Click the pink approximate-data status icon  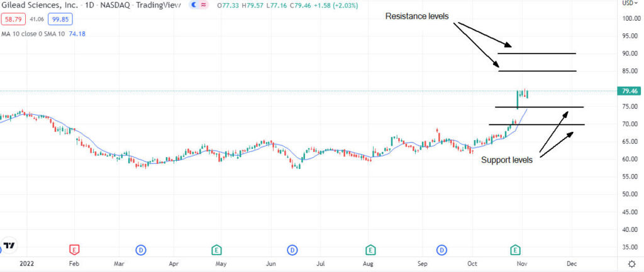tap(203, 5)
